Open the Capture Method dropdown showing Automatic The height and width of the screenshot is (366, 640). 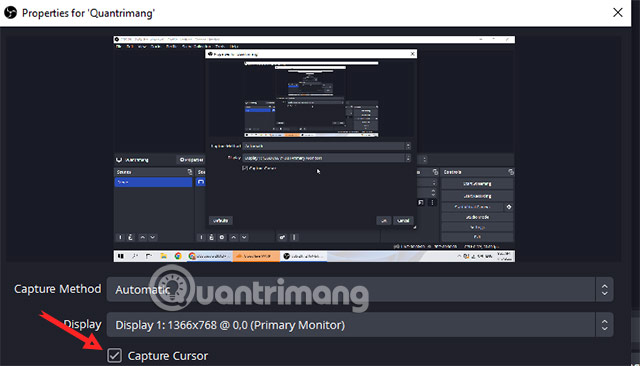(360, 290)
